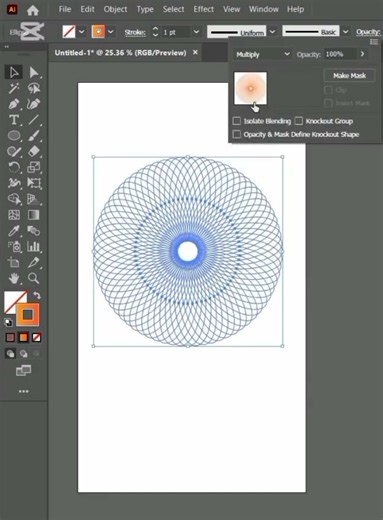Select the Warp/Width tool
This screenshot has width=383, height=520.
14,183
